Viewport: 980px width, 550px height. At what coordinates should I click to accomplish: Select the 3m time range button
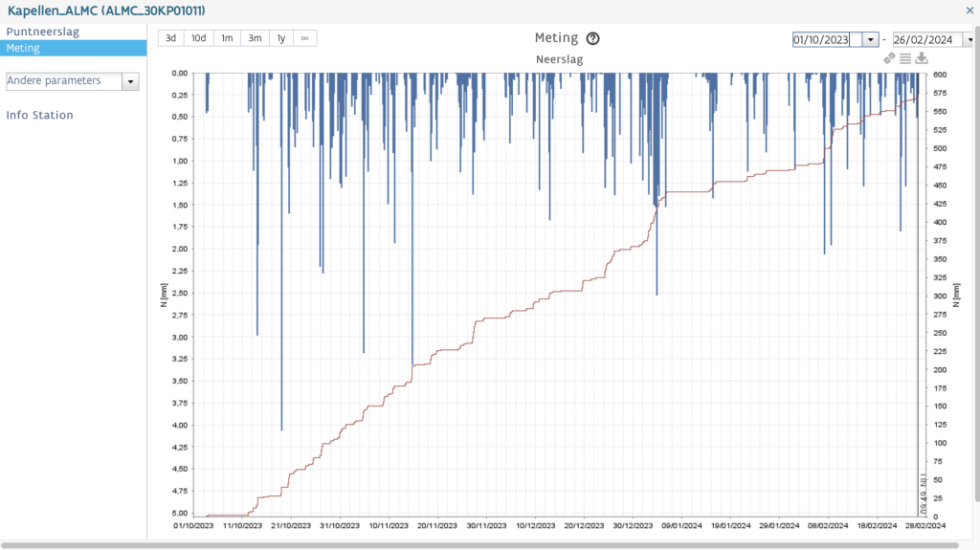click(255, 38)
